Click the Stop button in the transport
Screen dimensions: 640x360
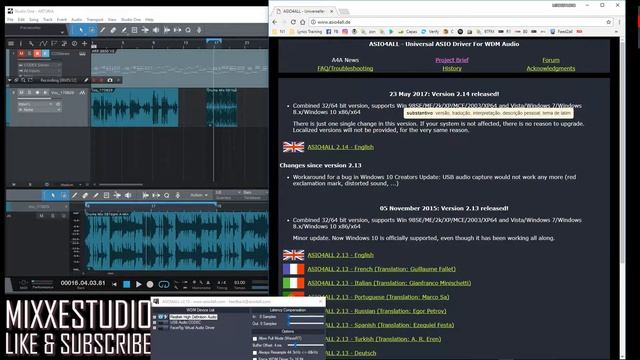(127, 284)
